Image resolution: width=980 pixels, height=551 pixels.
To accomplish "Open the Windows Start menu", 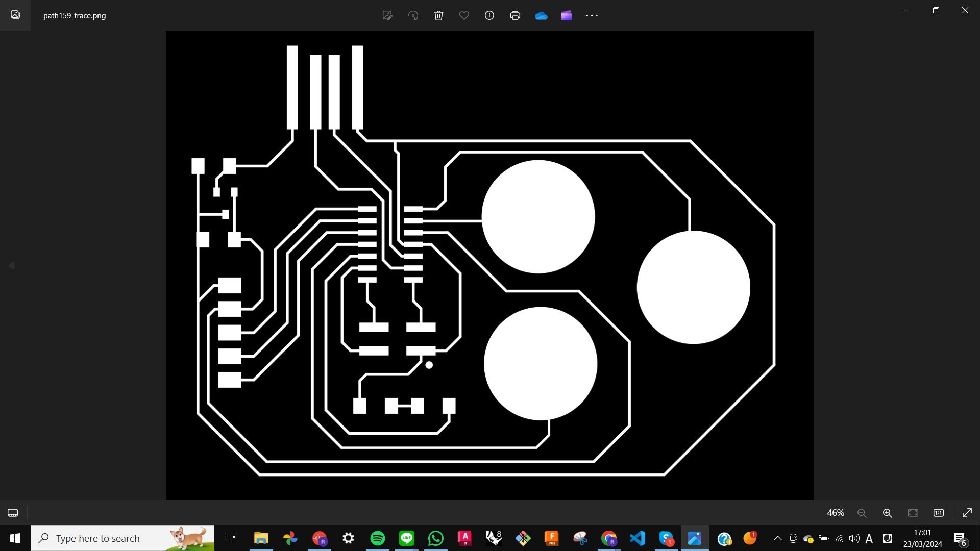I will pyautogui.click(x=15, y=538).
